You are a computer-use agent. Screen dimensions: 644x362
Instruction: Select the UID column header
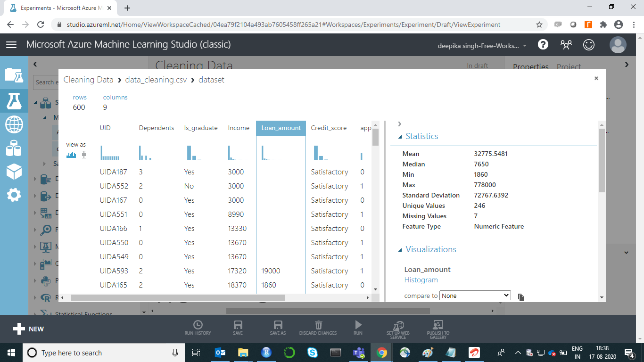105,128
